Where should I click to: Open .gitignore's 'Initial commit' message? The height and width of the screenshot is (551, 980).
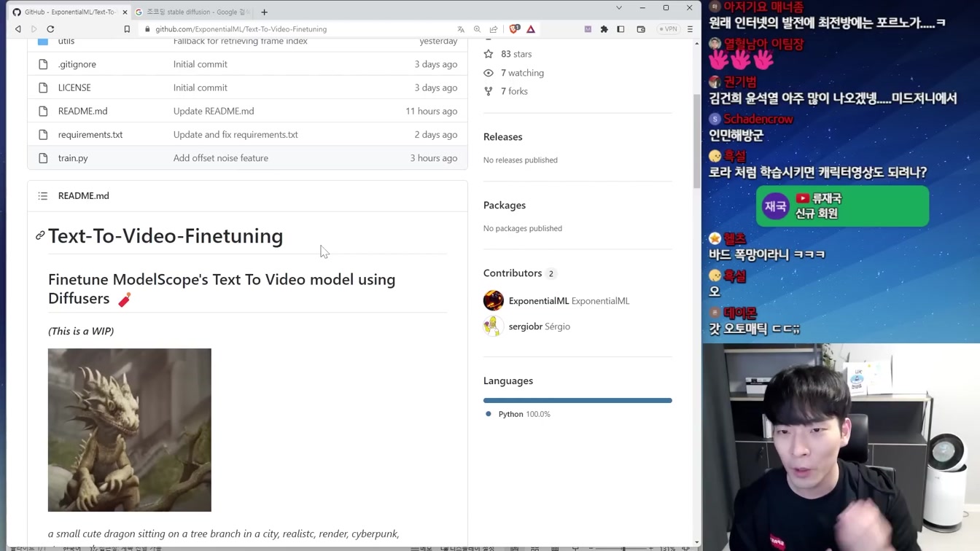[201, 64]
